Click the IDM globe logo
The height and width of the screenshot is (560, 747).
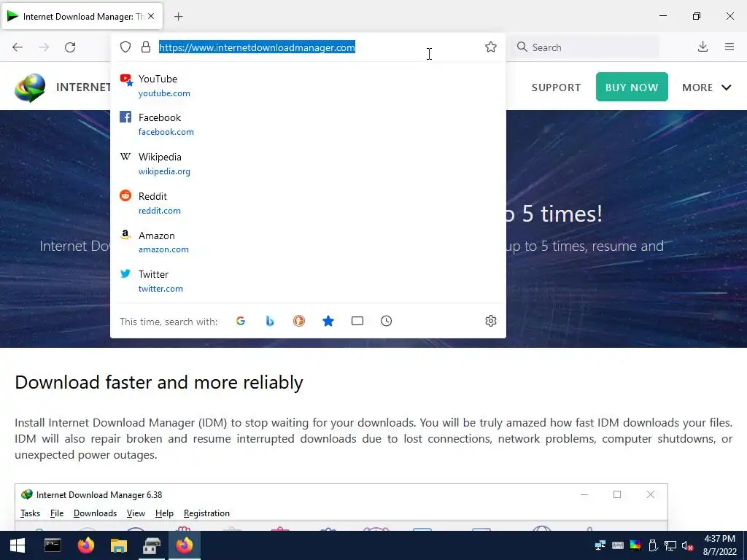click(30, 87)
